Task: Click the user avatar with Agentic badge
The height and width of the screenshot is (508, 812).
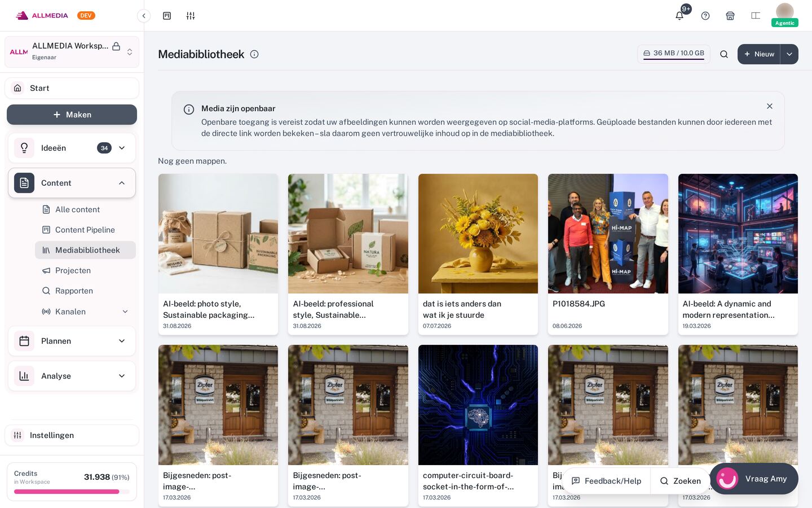Action: [785, 15]
